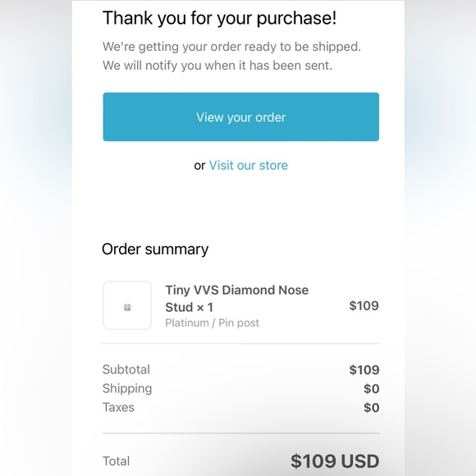Click the View your order button
Image resolution: width=476 pixels, height=476 pixels.
click(240, 117)
